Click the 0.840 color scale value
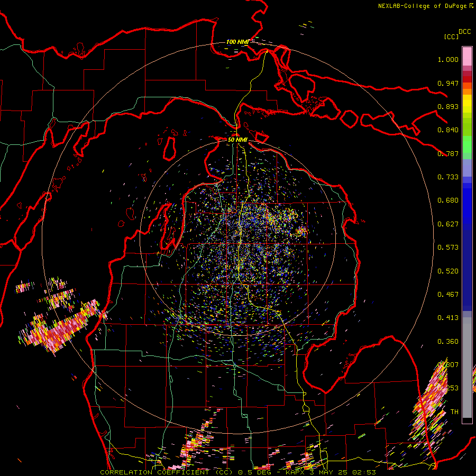Viewport: 476px width, 476px height. tap(448, 130)
